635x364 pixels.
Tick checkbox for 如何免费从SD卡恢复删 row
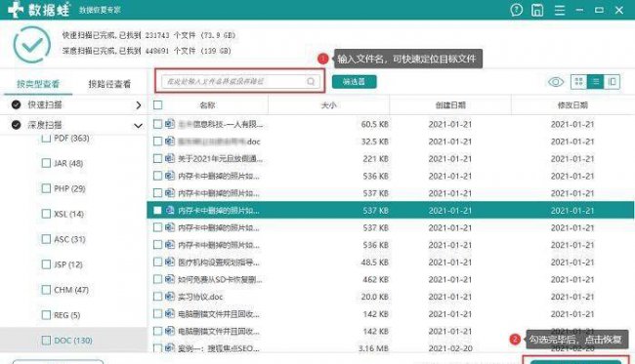coord(157,279)
